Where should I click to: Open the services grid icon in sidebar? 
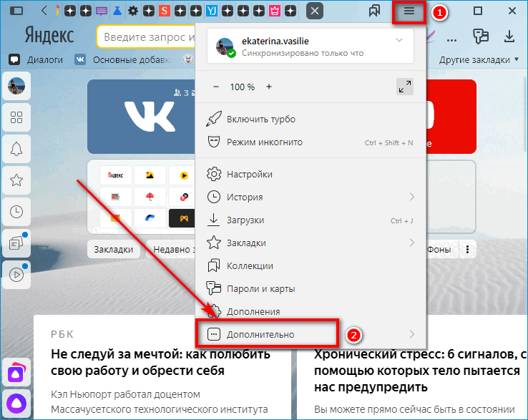tap(16, 117)
